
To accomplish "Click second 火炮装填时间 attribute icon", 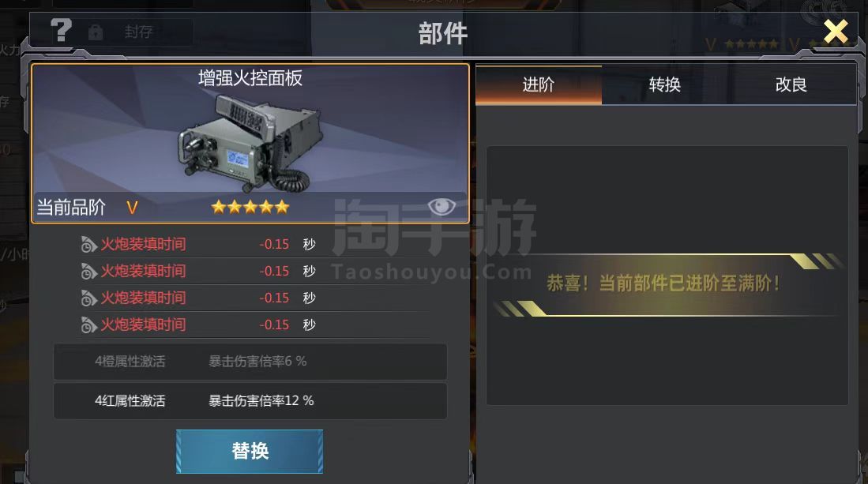I will pyautogui.click(x=88, y=271).
